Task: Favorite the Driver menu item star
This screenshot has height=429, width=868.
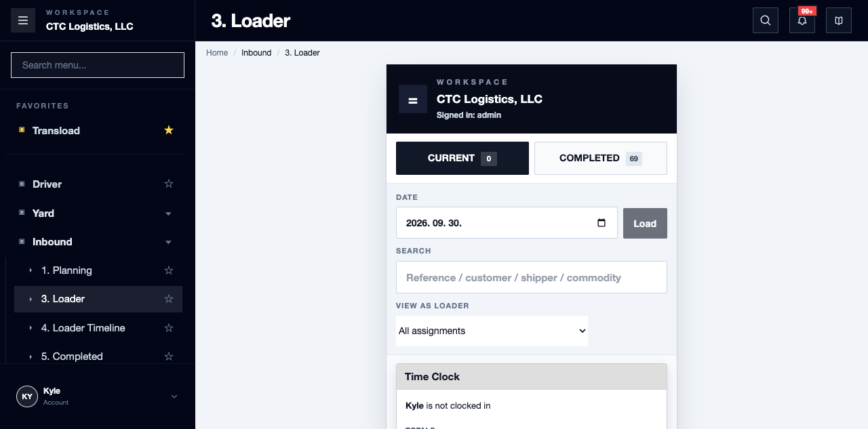Action: click(x=169, y=184)
